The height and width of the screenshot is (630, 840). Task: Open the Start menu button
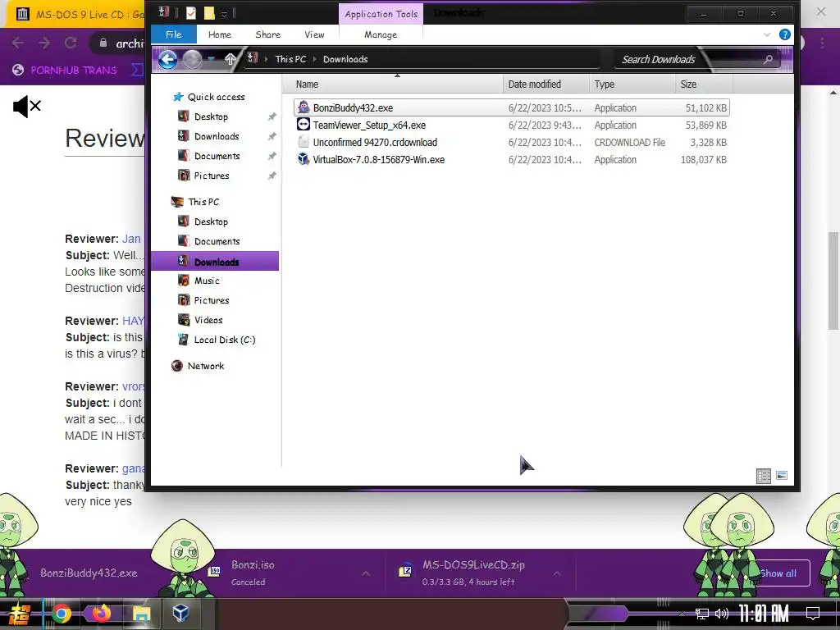(20, 614)
